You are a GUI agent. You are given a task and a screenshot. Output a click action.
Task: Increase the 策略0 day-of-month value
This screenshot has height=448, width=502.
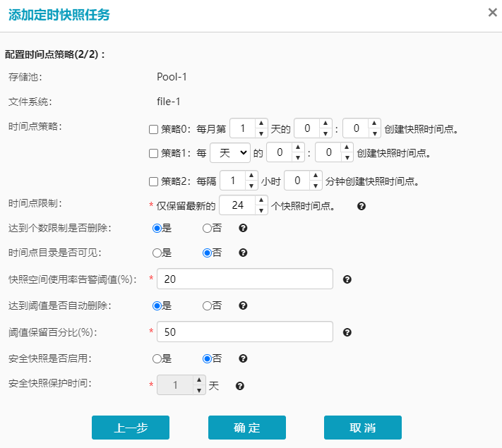click(261, 124)
